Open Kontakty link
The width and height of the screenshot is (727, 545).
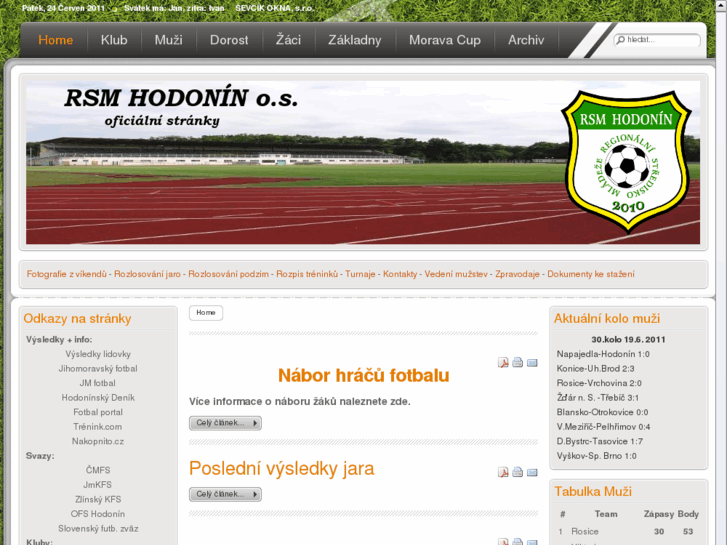click(400, 274)
